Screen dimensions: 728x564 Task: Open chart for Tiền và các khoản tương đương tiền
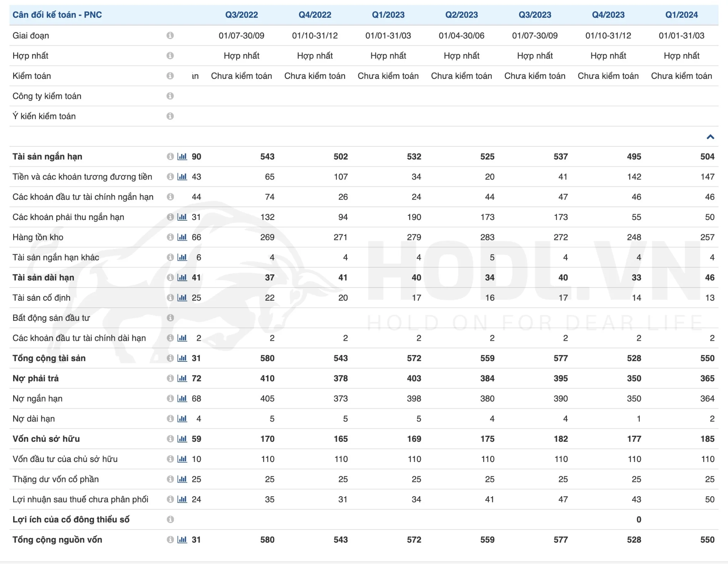(182, 177)
